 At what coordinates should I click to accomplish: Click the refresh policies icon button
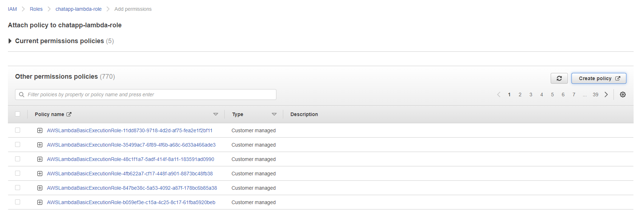(559, 78)
